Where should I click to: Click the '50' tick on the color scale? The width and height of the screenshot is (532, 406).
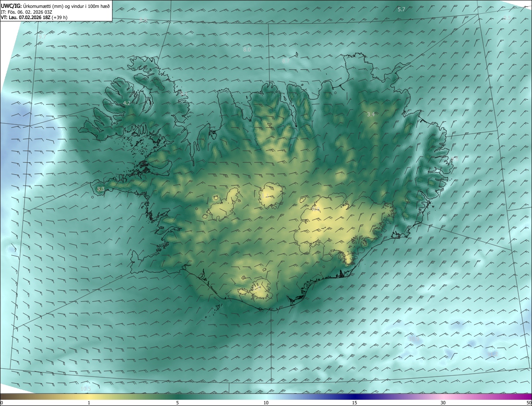click(529, 403)
